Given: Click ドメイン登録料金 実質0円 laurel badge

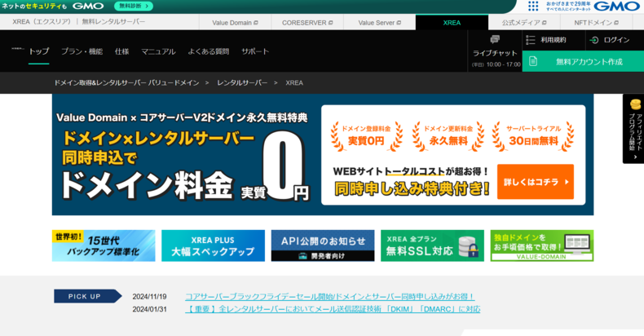Looking at the screenshot, I should click(x=366, y=136).
